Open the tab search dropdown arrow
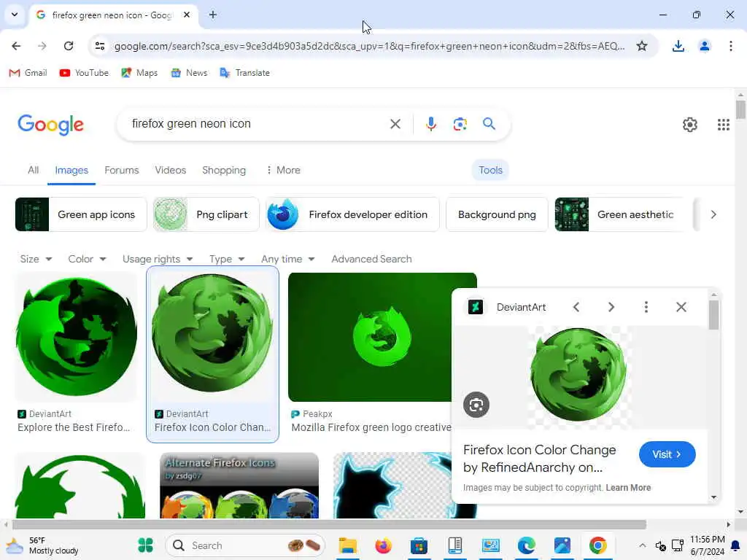 pyautogui.click(x=15, y=15)
